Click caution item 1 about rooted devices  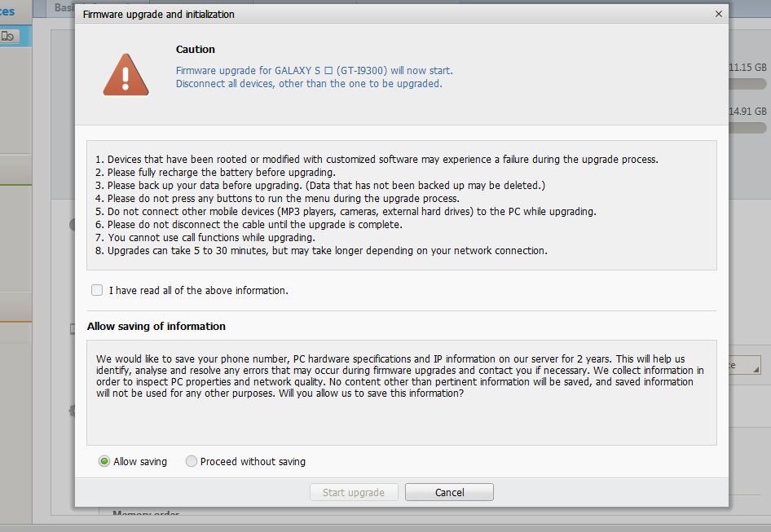(377, 160)
